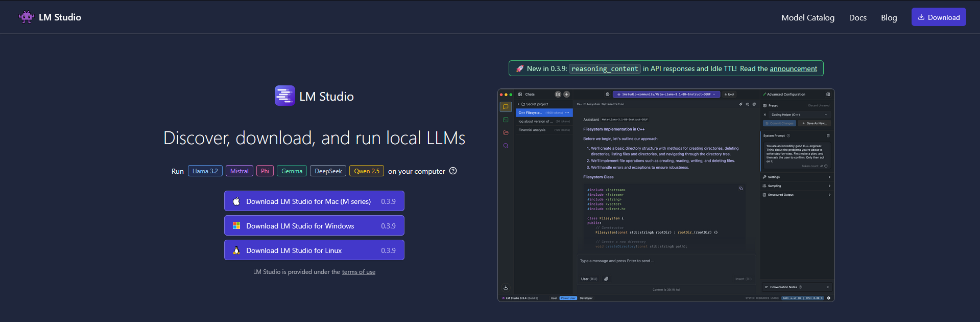This screenshot has height=322, width=980.
Task: Click the middle chat header icon in preview
Action: [x=747, y=104]
